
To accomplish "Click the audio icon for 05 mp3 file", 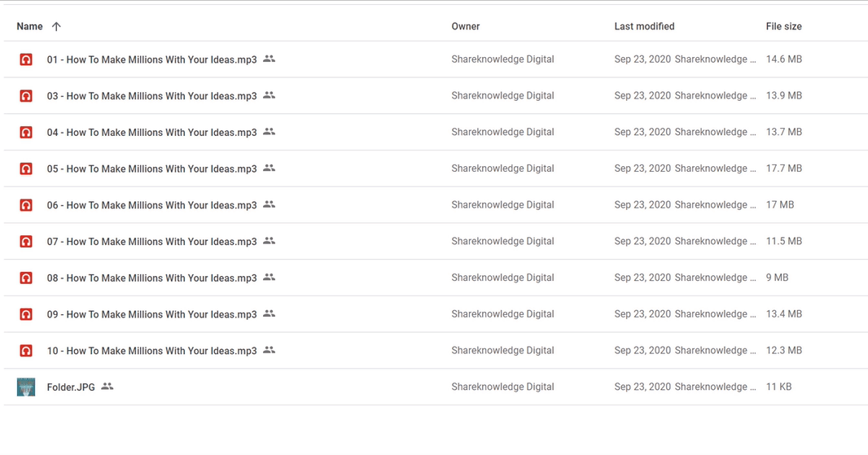I will coord(26,168).
